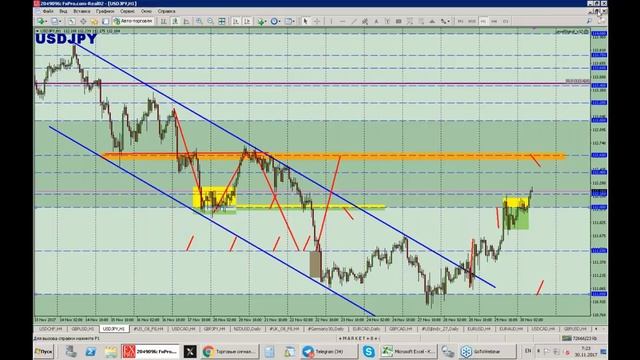Open the Profiles toolbar icon

pos(54,21)
